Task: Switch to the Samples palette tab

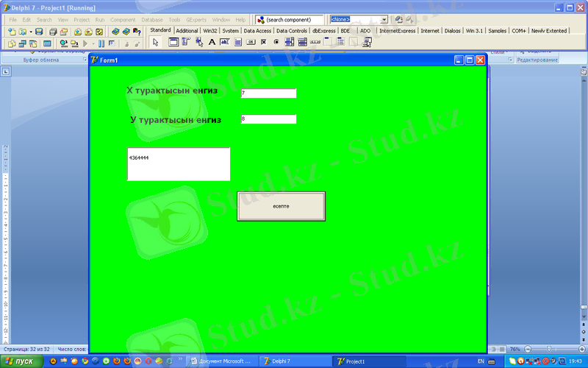Action: [498, 31]
